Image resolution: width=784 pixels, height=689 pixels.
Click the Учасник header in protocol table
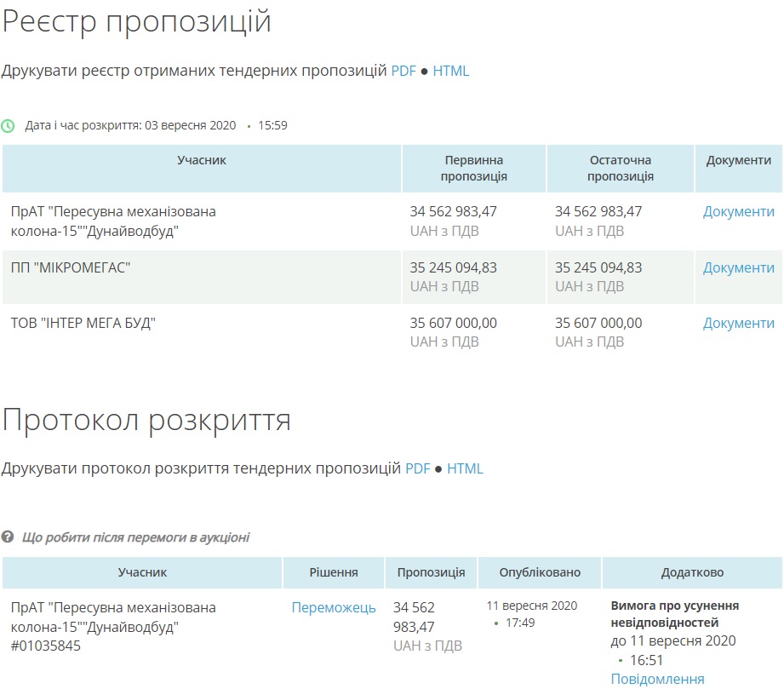click(x=142, y=572)
